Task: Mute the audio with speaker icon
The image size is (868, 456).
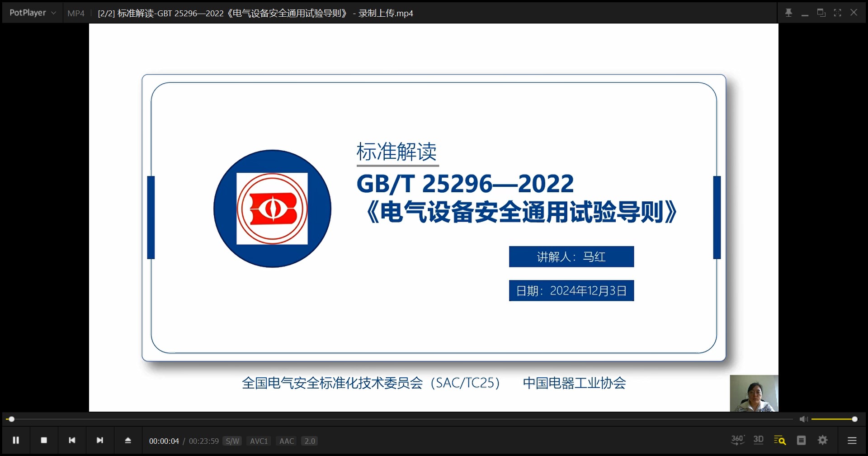Action: click(803, 419)
